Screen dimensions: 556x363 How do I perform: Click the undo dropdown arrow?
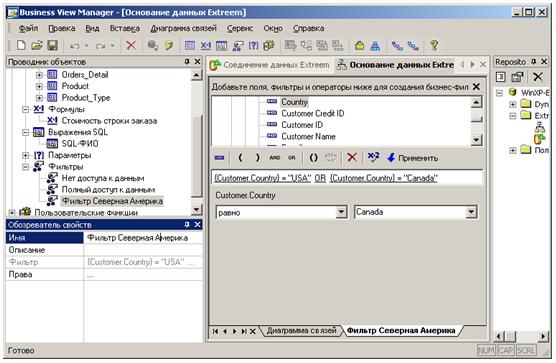86,46
